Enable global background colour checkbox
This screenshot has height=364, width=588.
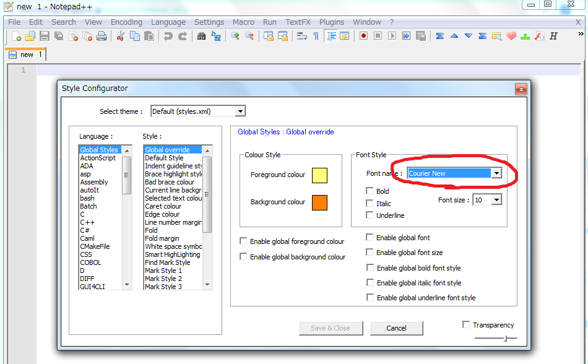[243, 256]
